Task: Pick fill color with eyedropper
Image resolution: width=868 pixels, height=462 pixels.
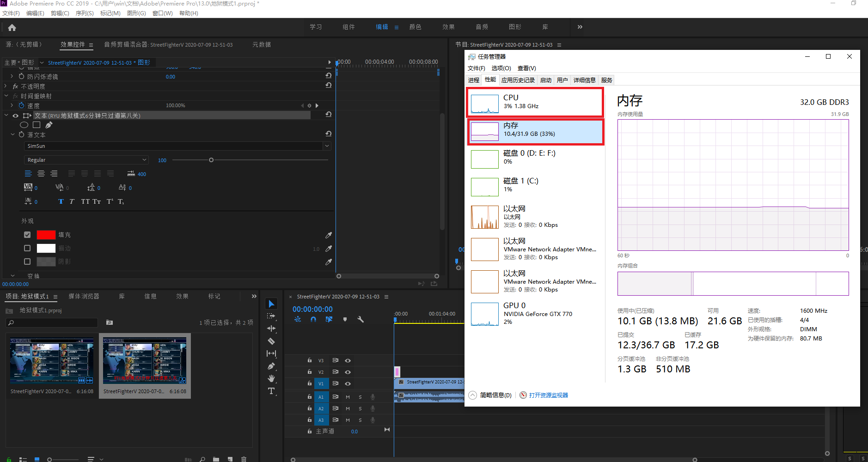Action: click(x=329, y=235)
